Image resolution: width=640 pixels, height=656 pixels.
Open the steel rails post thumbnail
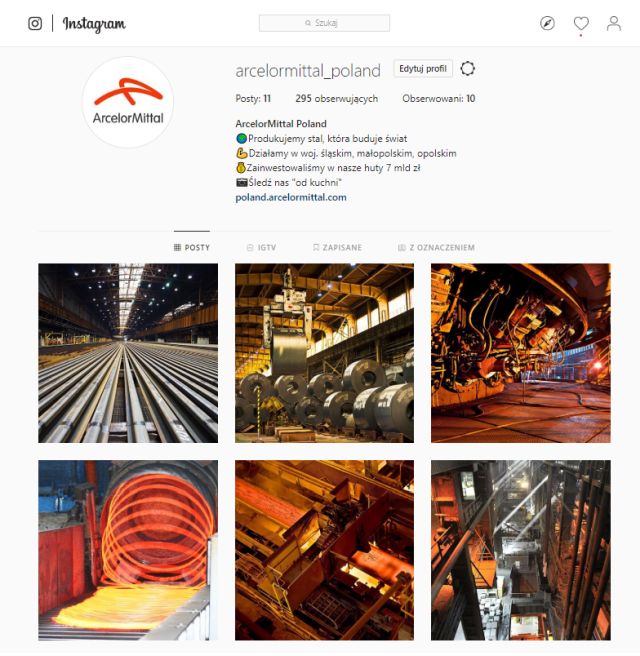tap(128, 353)
